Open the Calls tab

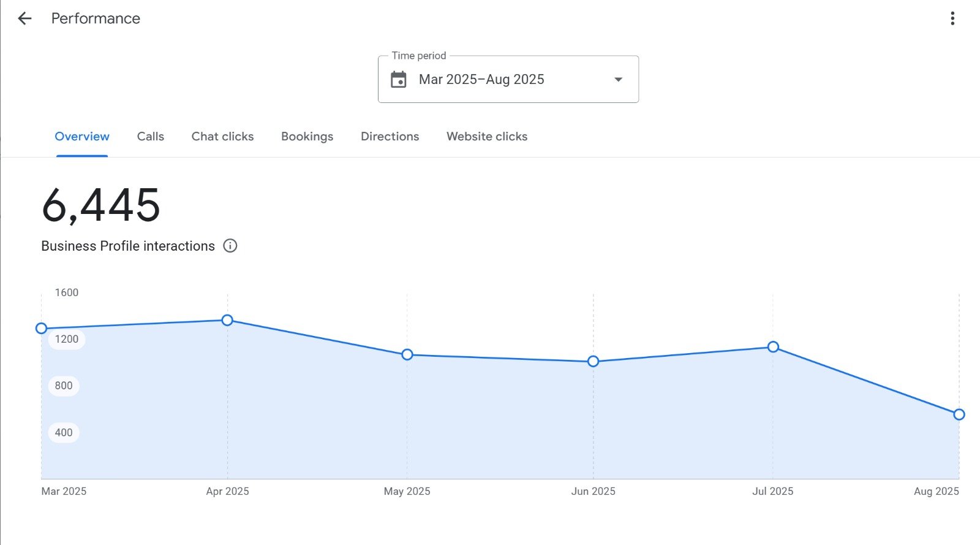pyautogui.click(x=150, y=137)
